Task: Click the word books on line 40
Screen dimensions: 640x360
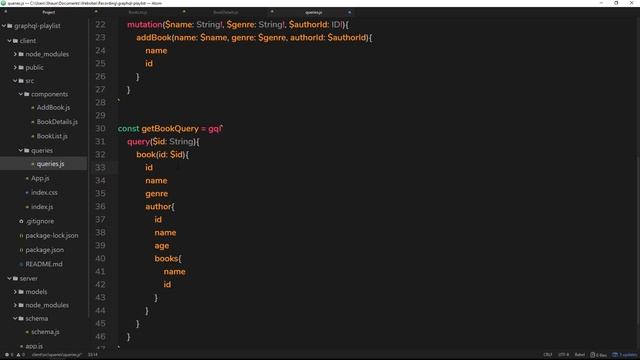Action: (x=166, y=259)
